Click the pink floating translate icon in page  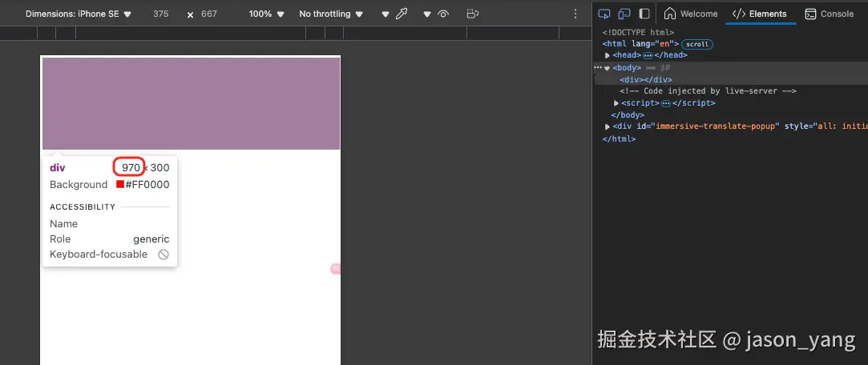tap(336, 269)
